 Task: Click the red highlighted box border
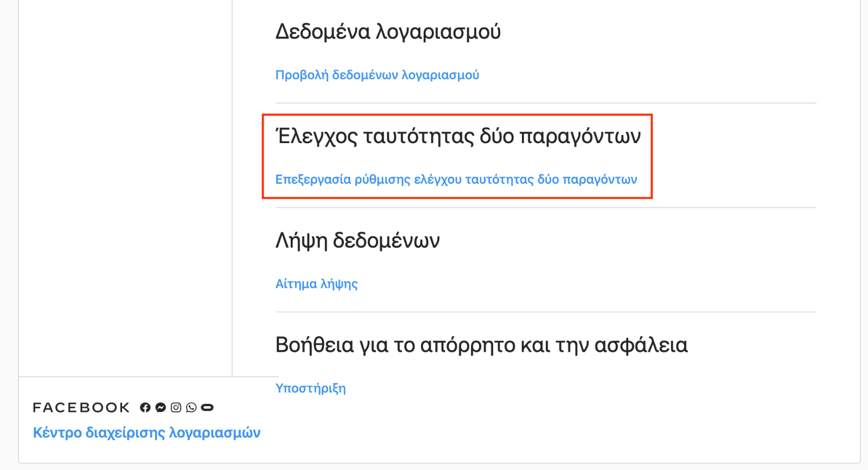(457, 115)
